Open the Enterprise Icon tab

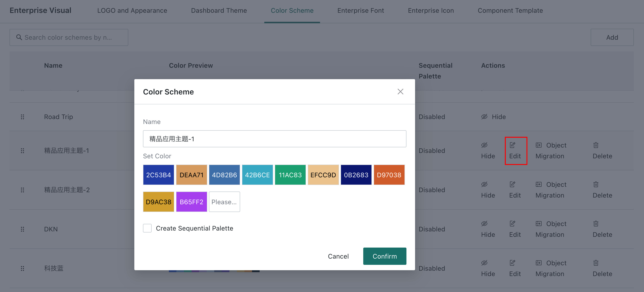(x=431, y=11)
